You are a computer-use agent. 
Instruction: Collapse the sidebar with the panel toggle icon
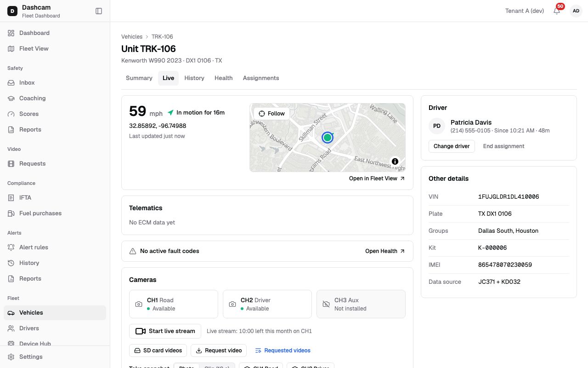(99, 11)
